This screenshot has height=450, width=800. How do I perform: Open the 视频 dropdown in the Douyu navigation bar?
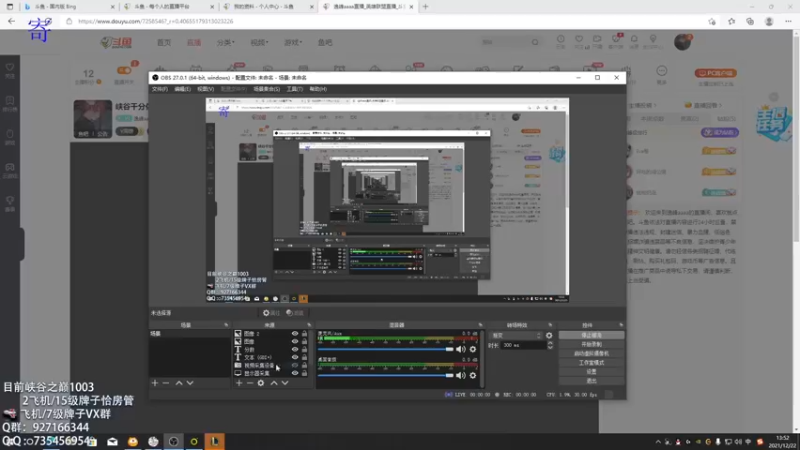(259, 42)
